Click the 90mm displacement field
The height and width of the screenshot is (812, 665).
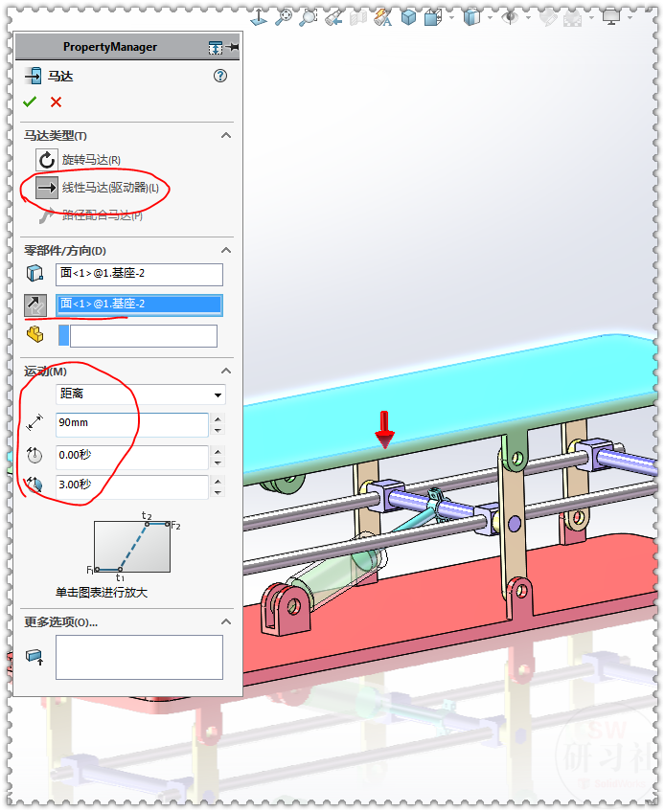[132, 424]
